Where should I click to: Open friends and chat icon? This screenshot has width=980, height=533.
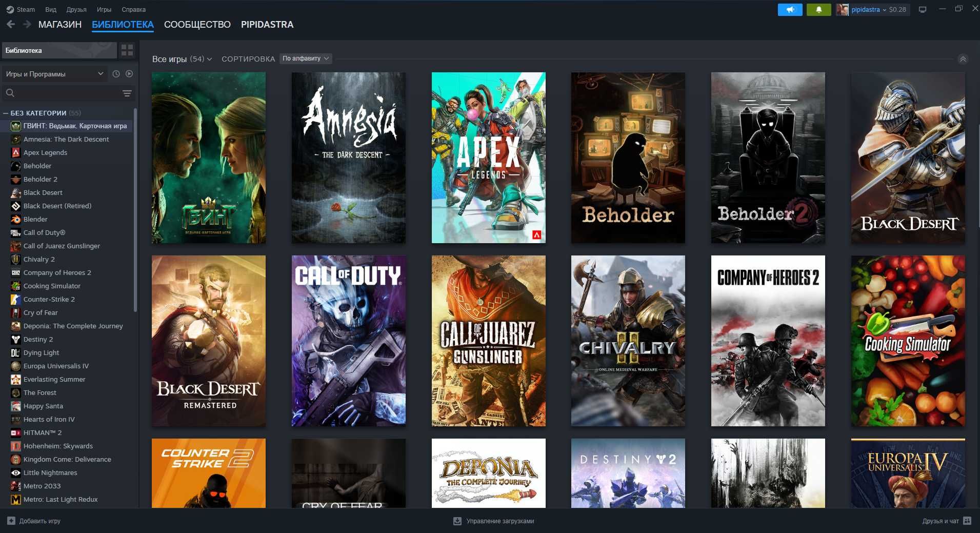click(x=967, y=521)
